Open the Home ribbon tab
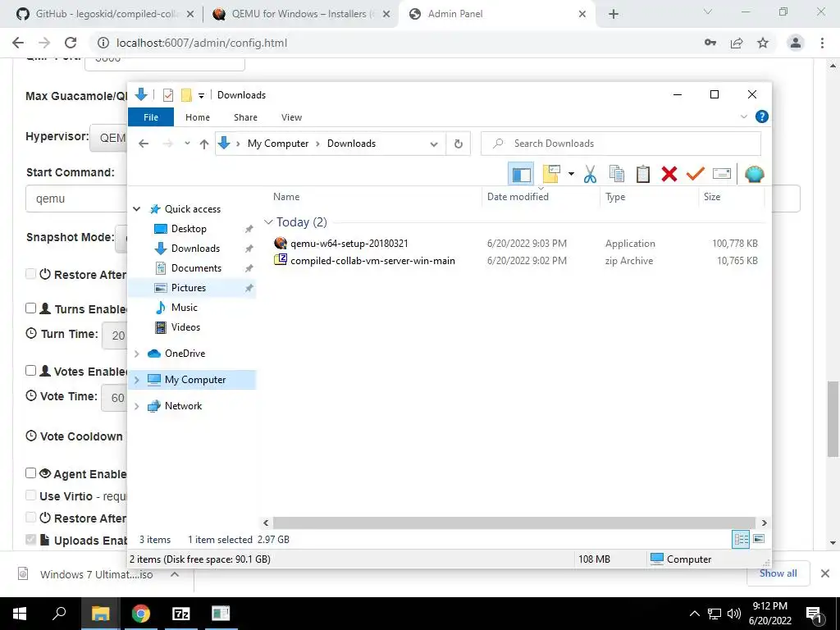Viewport: 840px width, 630px height. coord(198,117)
